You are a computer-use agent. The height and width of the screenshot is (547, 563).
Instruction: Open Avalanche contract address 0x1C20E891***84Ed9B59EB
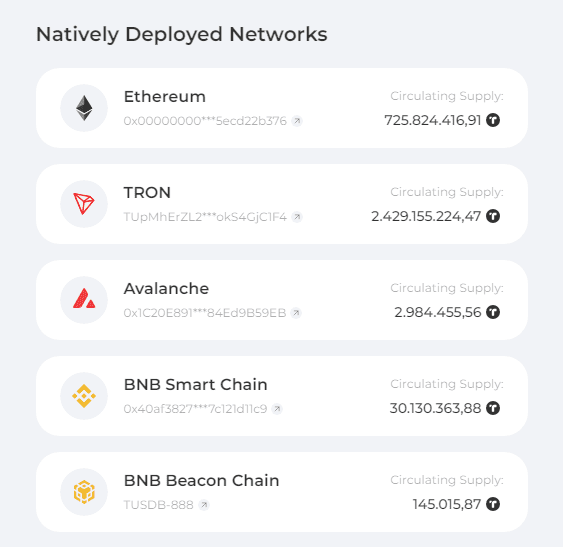coord(205,313)
